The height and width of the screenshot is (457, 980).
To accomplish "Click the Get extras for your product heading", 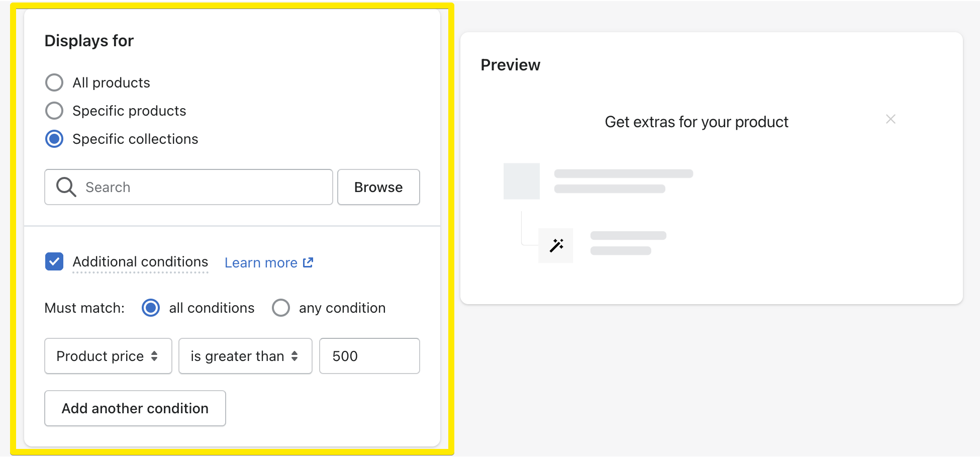I will 697,122.
